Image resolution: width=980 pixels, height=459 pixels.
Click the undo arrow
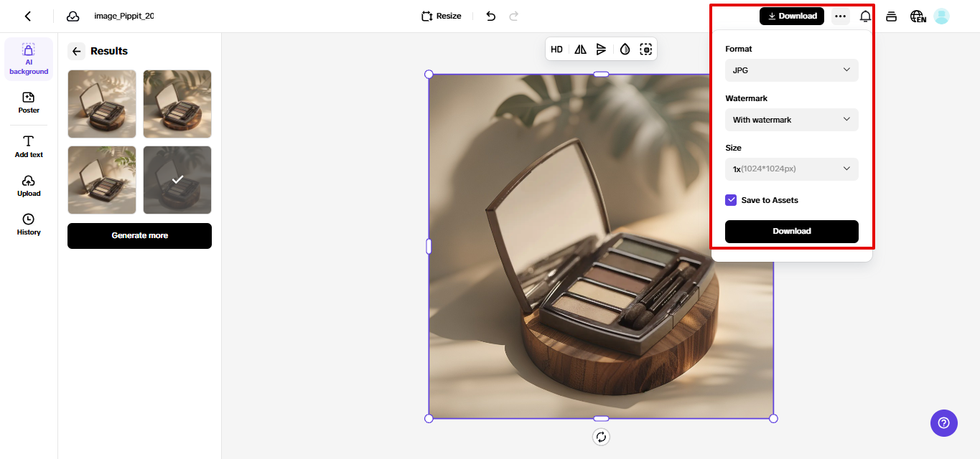click(x=490, y=15)
